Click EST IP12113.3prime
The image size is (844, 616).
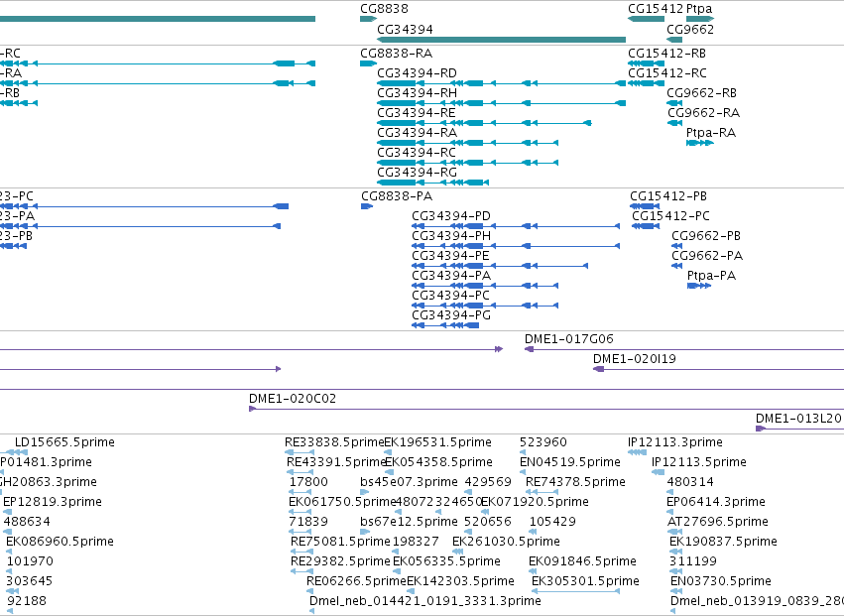(675, 442)
